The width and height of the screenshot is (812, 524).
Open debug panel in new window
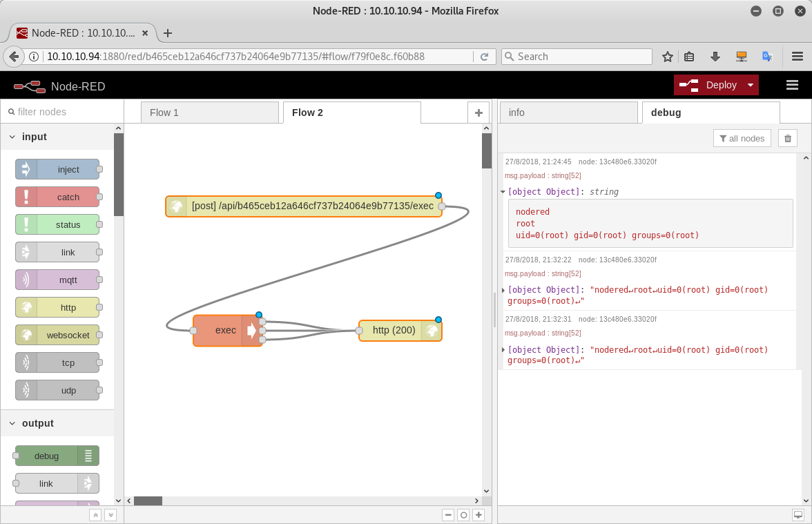coord(798,515)
